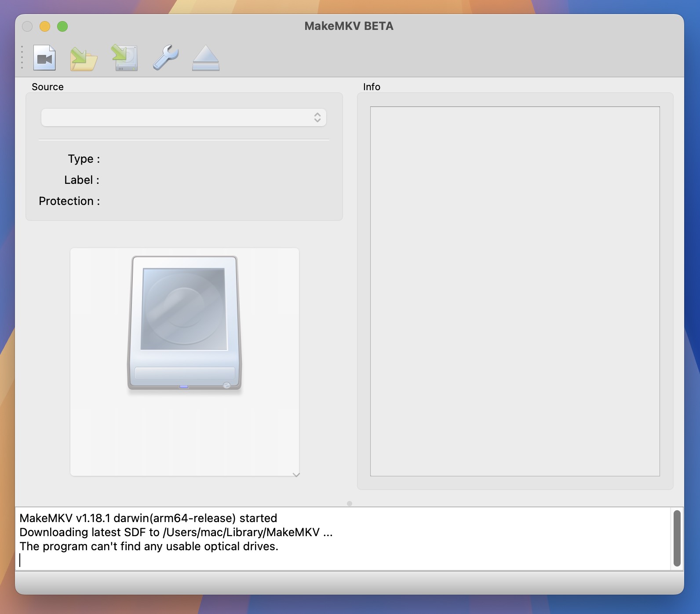Click the log line "The program can't find any usable optical drives."
The image size is (700, 614).
[x=149, y=546]
